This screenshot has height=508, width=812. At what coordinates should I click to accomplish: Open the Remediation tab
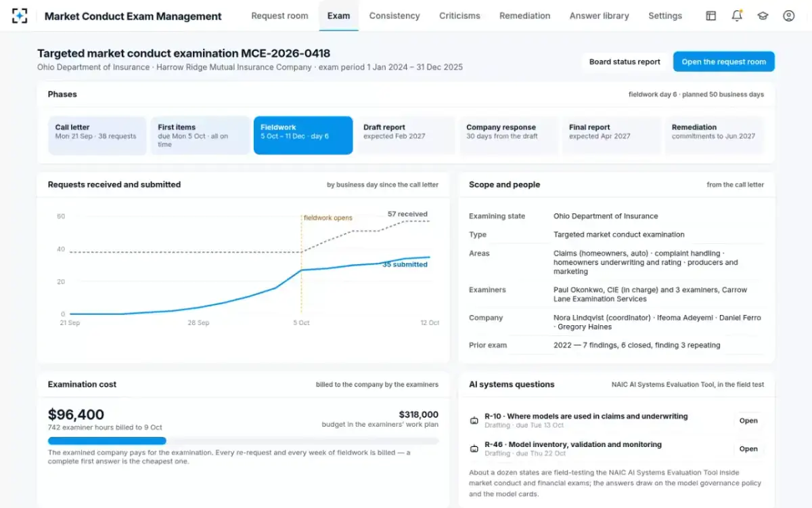tap(524, 16)
